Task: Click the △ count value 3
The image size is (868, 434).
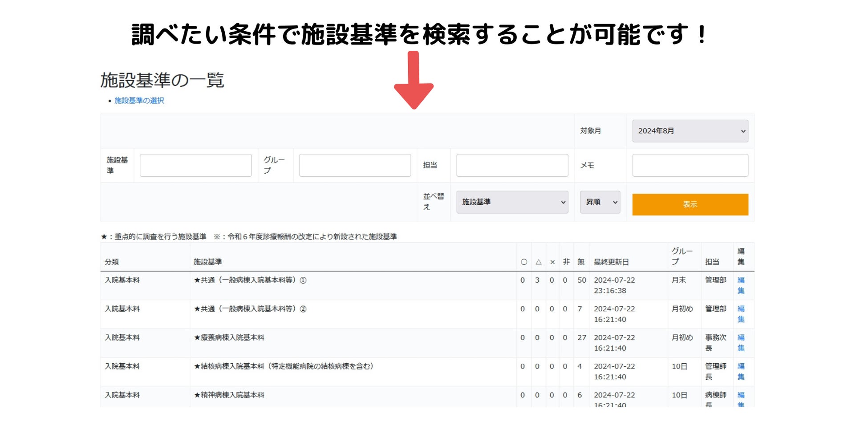Action: (x=537, y=280)
